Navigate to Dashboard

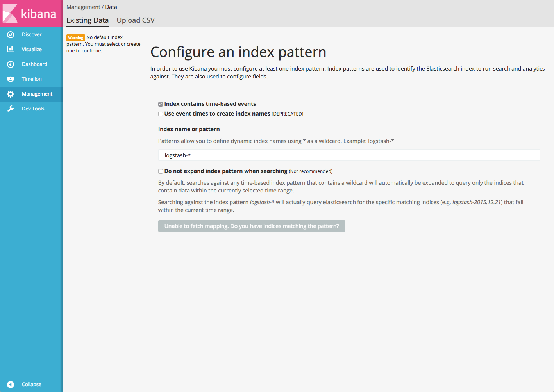pos(34,64)
